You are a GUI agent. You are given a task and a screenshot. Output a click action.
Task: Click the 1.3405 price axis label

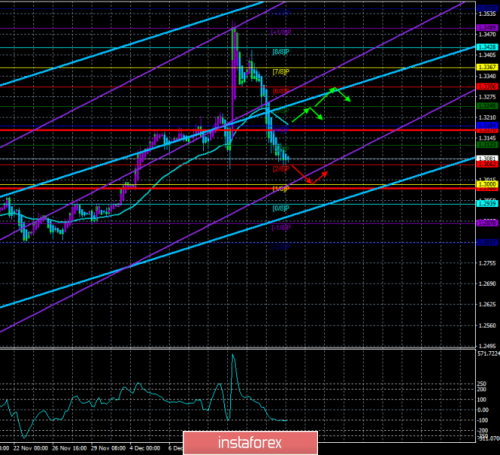[487, 55]
